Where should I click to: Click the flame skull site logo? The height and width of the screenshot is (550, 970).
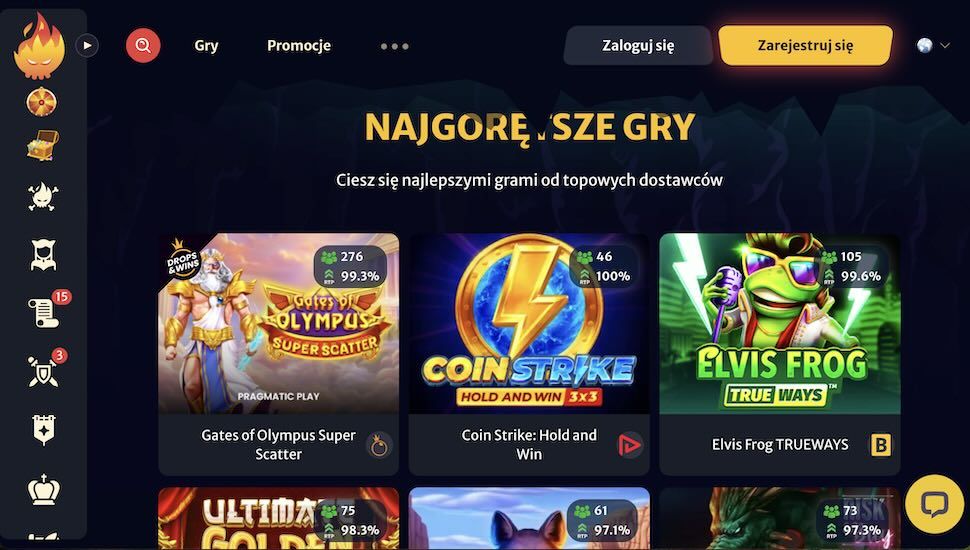tap(39, 46)
